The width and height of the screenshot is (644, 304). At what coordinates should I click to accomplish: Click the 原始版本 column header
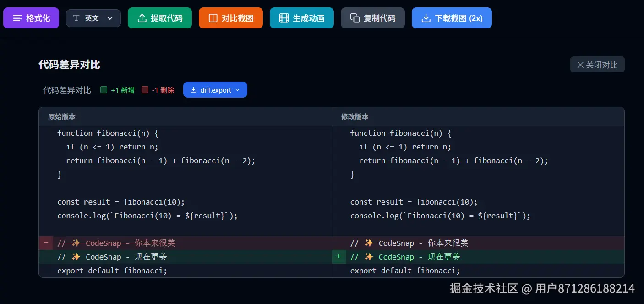click(62, 116)
